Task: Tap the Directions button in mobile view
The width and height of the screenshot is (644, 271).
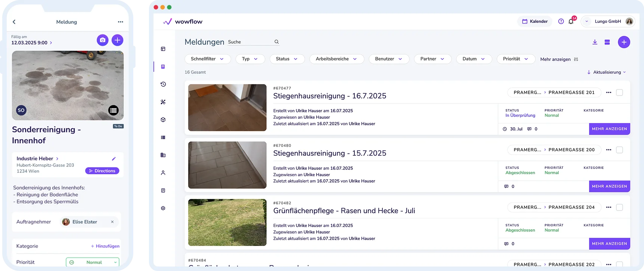Action: tap(102, 171)
